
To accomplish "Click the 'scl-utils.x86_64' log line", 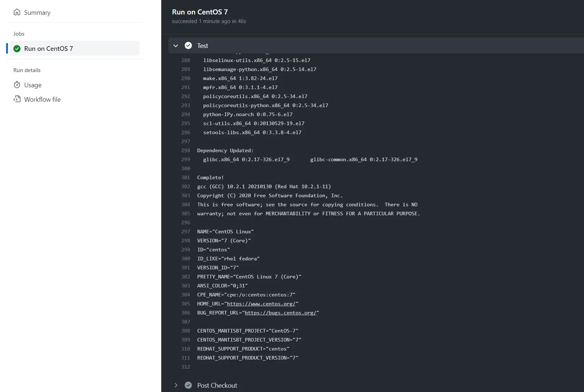I will point(254,123).
